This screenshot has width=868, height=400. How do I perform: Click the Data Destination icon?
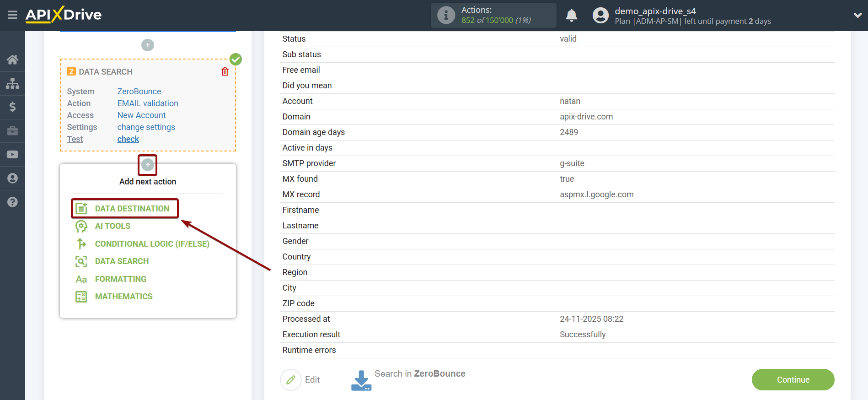tap(81, 209)
